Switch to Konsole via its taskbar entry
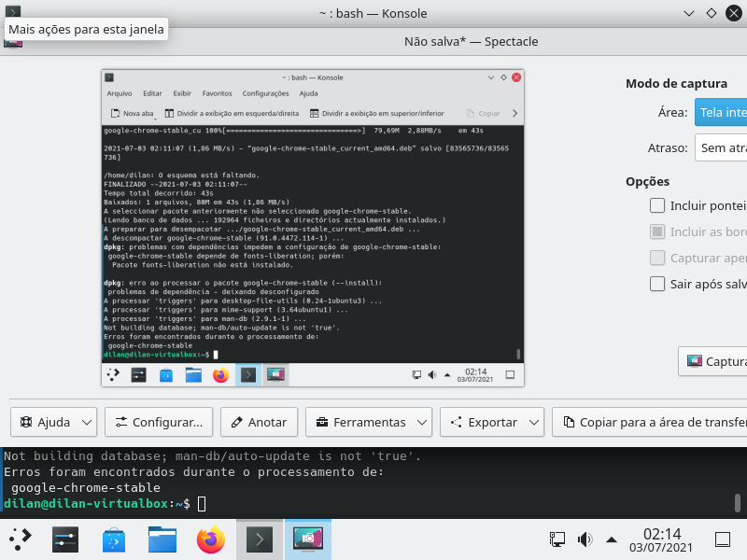This screenshot has height=560, width=747. 260,539
